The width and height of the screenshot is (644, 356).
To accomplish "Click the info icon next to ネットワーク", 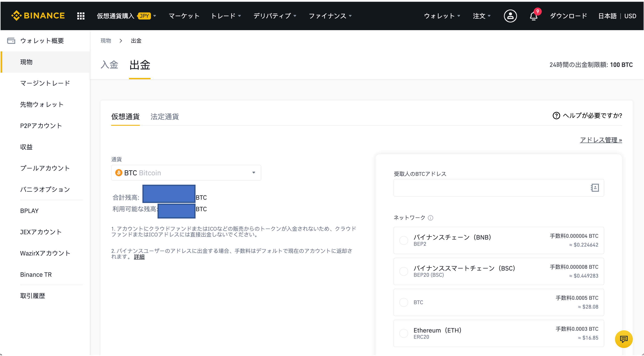I will click(430, 218).
